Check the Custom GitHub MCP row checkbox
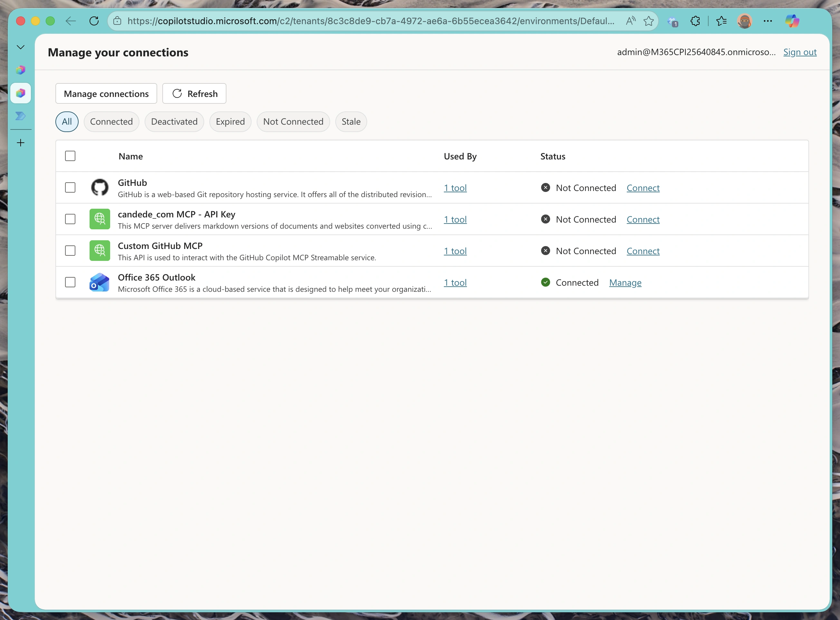840x620 pixels. point(70,250)
